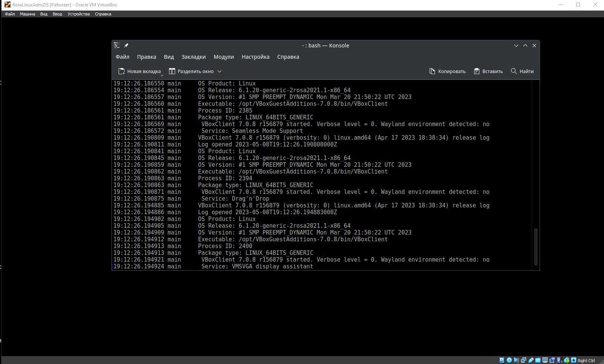Click the USB devices status icon
Viewport: 604px width, 364px height.
click(531, 360)
